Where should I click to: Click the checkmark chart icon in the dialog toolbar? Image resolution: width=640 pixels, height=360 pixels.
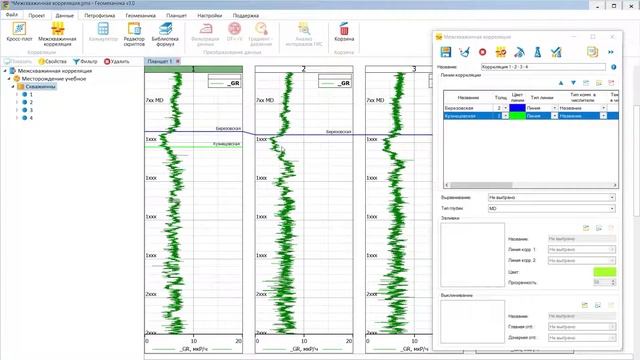[556, 52]
